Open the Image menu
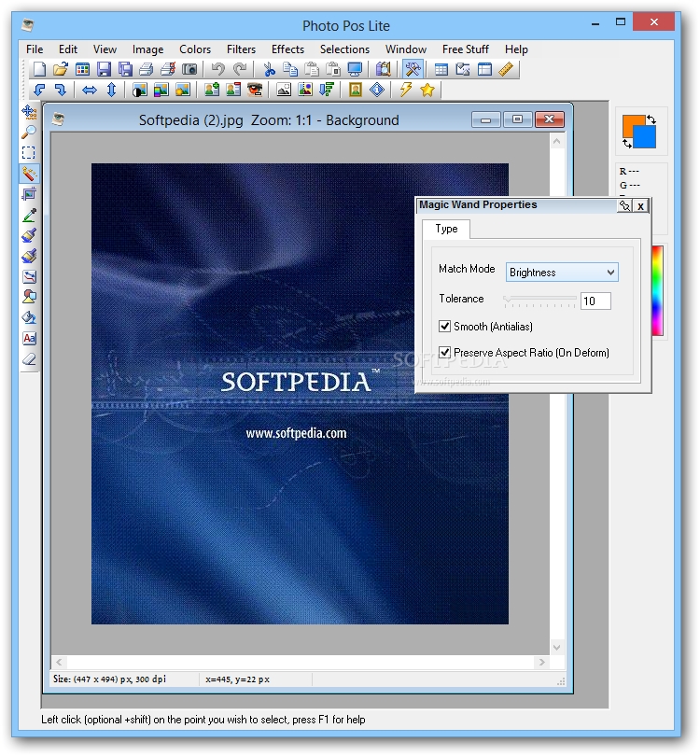The height and width of the screenshot is (756, 700). tap(147, 49)
